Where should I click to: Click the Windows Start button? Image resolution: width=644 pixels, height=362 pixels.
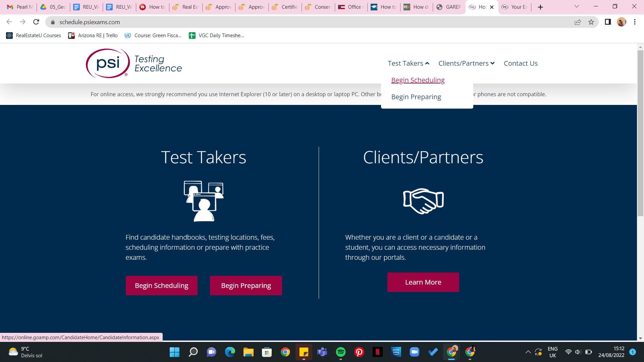point(175,352)
